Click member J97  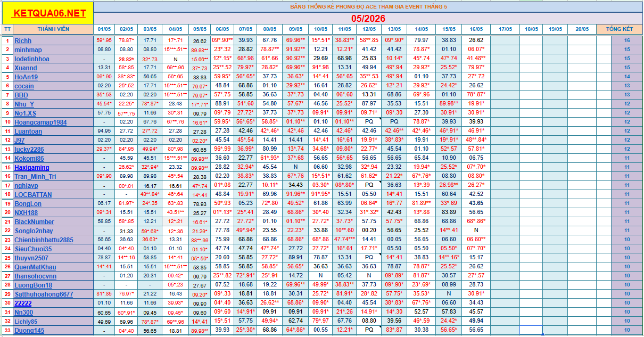pyautogui.click(x=19, y=140)
